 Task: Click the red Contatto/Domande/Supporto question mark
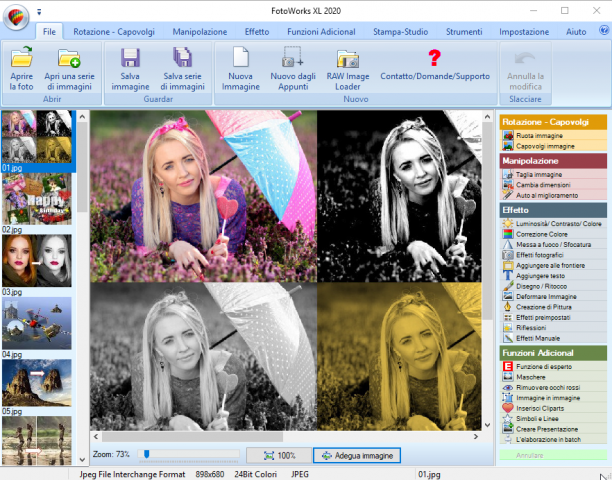point(434,58)
